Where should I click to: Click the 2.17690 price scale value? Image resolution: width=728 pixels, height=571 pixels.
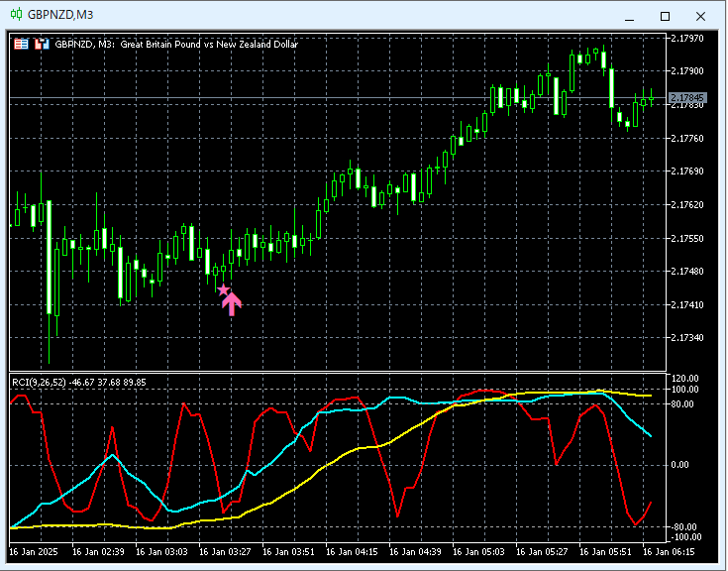(687, 171)
